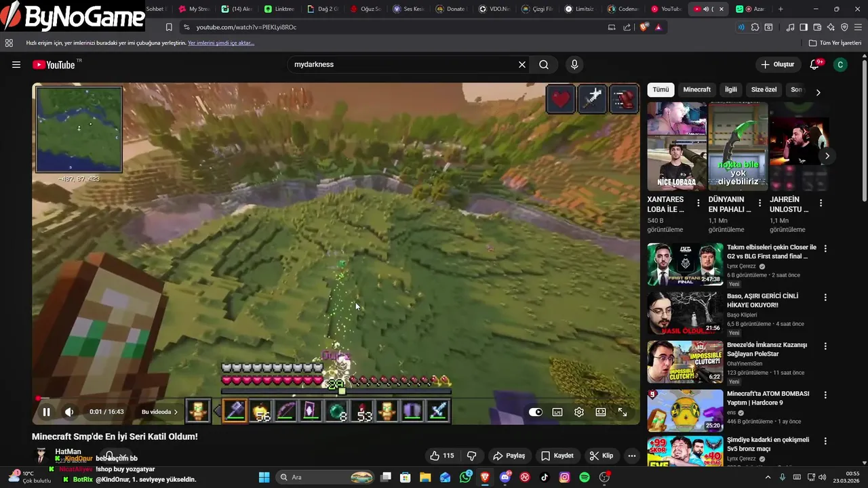Image resolution: width=868 pixels, height=488 pixels.
Task: Open 'Tüm Yer İşaretleri' bookmarks folder
Action: click(835, 43)
